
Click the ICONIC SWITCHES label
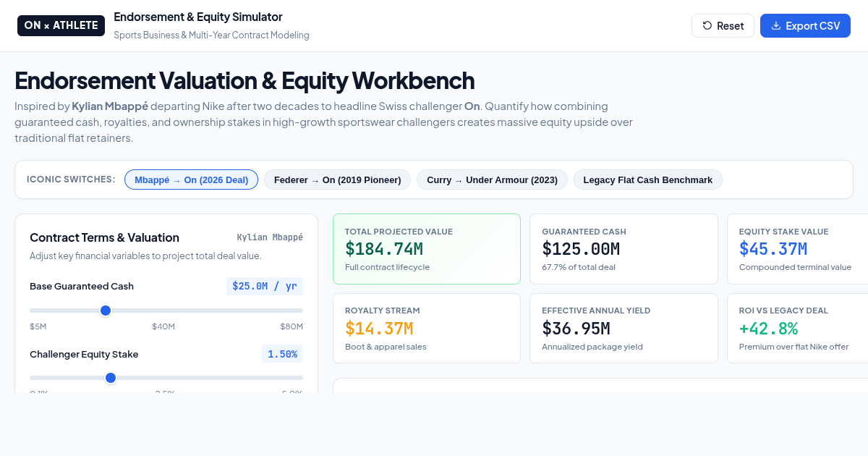point(71,180)
